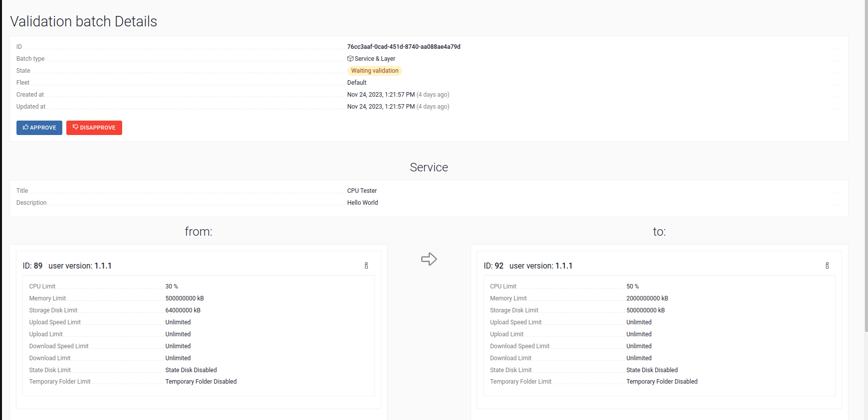
Task: Click the description Hello World
Action: [x=362, y=203]
